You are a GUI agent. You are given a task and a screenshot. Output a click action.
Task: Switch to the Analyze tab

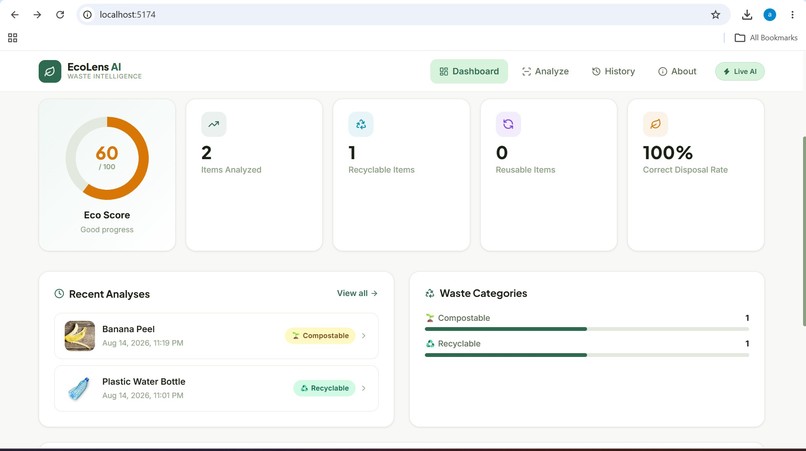coord(545,71)
